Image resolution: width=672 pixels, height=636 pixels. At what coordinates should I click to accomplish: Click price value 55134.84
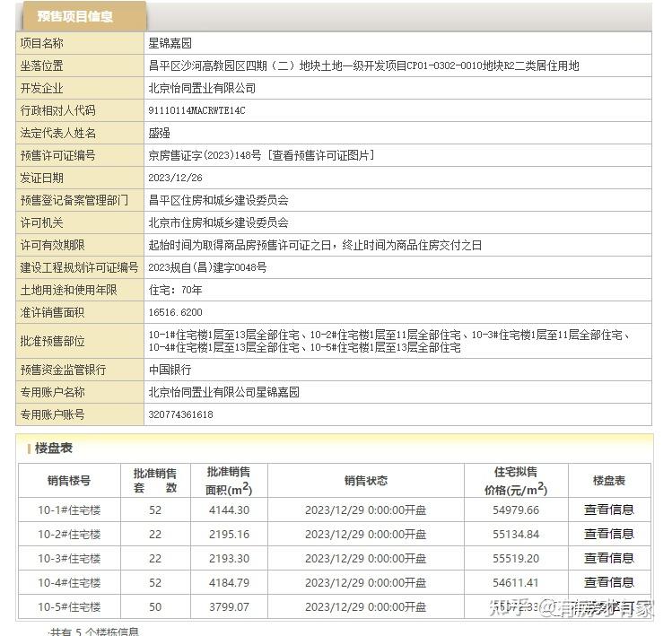(516, 535)
